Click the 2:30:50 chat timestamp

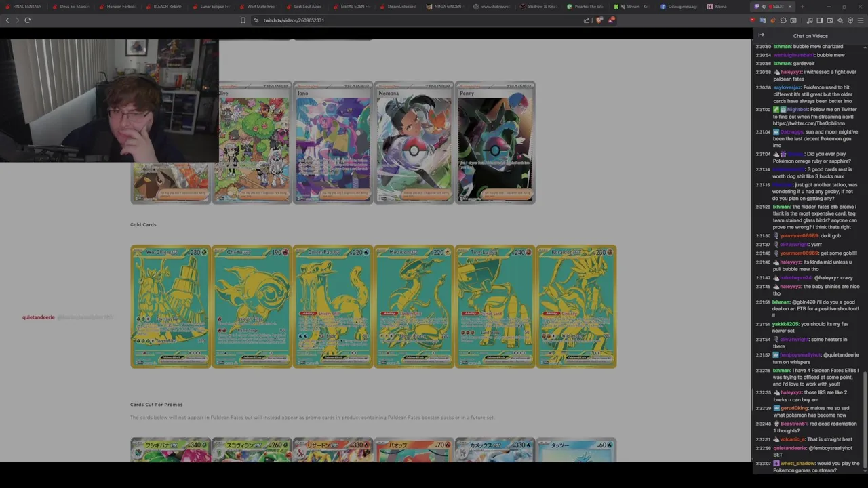(x=763, y=47)
